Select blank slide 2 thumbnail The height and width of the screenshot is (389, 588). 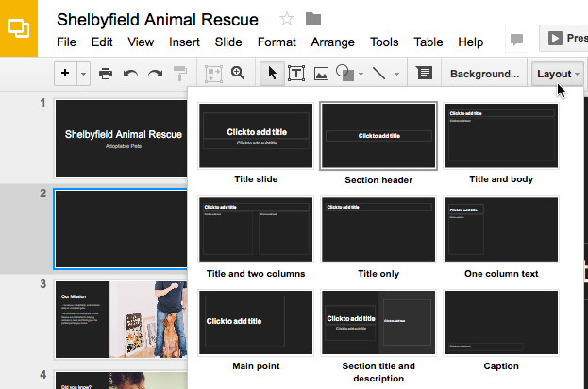coord(121,229)
